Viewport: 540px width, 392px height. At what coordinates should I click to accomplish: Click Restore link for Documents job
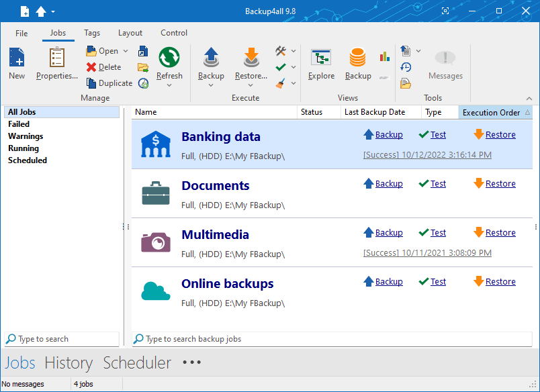[500, 184]
